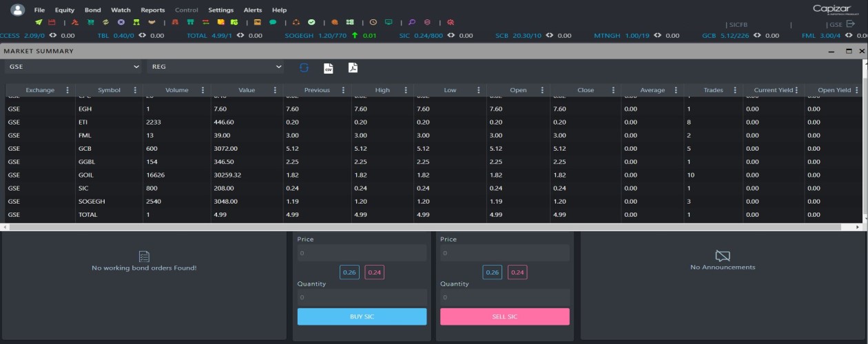Click the BUY SIC button

pyautogui.click(x=362, y=316)
